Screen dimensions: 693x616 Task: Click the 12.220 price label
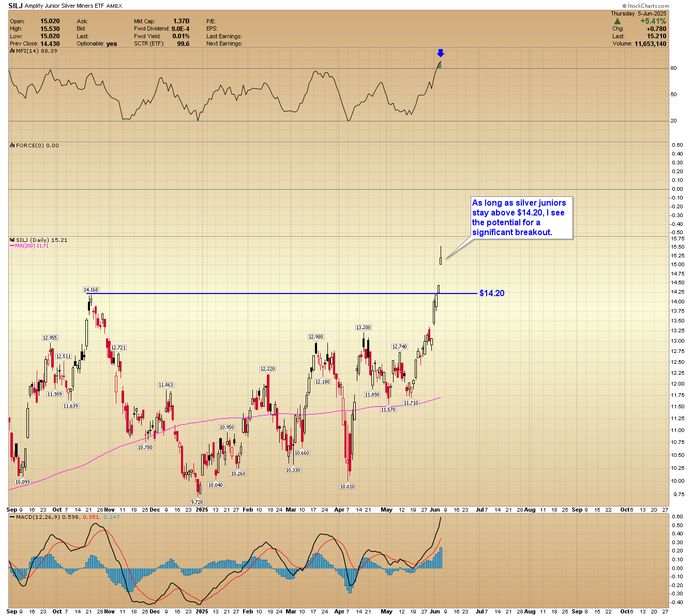coord(267,369)
